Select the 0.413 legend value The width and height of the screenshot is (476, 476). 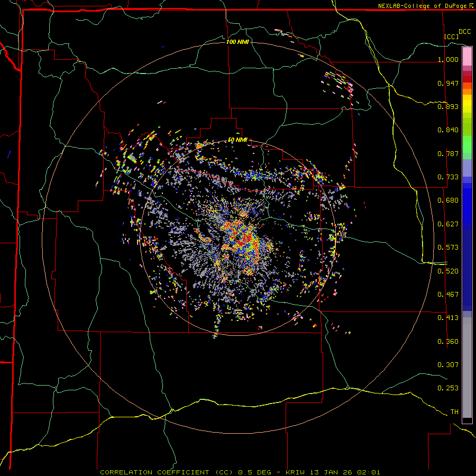(x=448, y=318)
